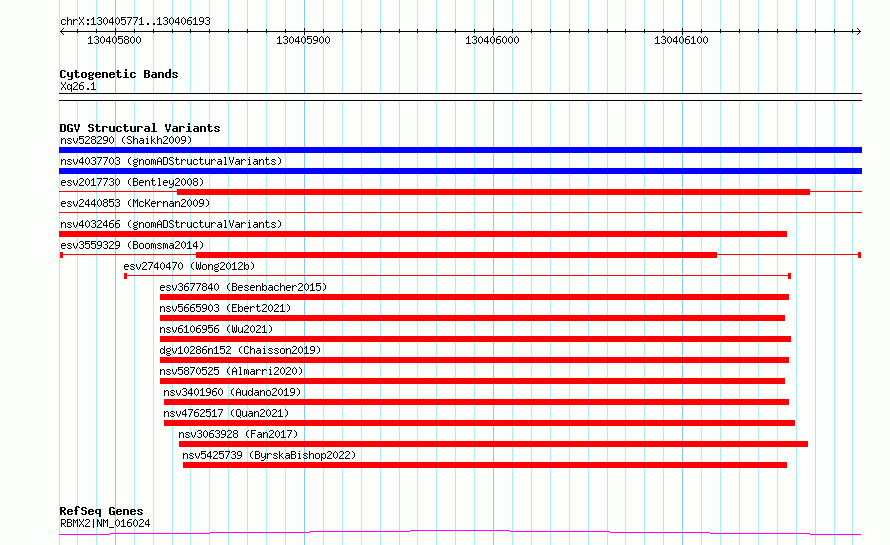
Task: Open esv3677840 (Besenbacher2015) label
Action: point(243,287)
